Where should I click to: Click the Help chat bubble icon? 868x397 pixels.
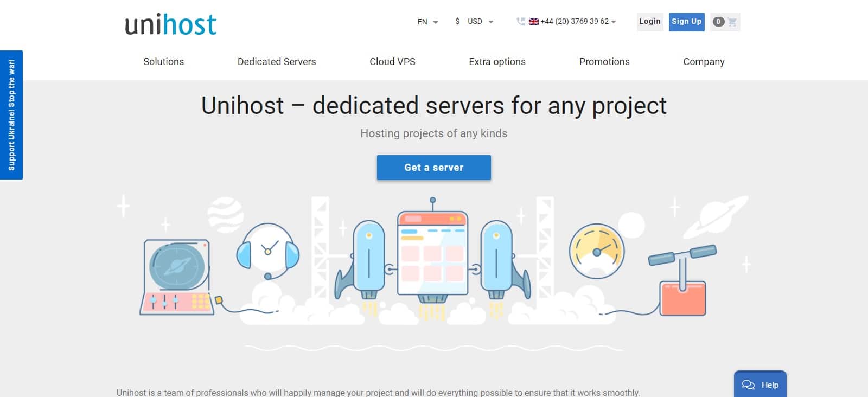(748, 385)
